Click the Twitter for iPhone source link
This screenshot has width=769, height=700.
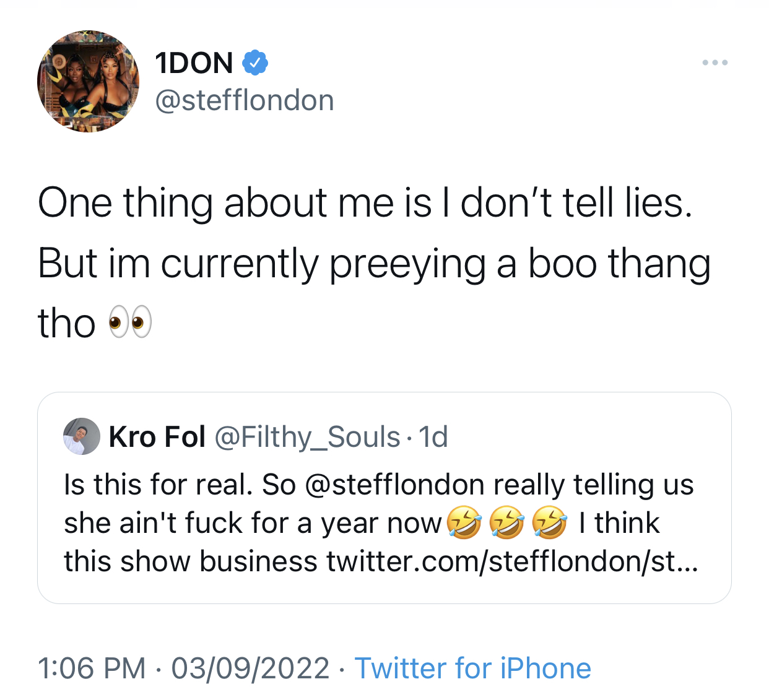point(473,668)
